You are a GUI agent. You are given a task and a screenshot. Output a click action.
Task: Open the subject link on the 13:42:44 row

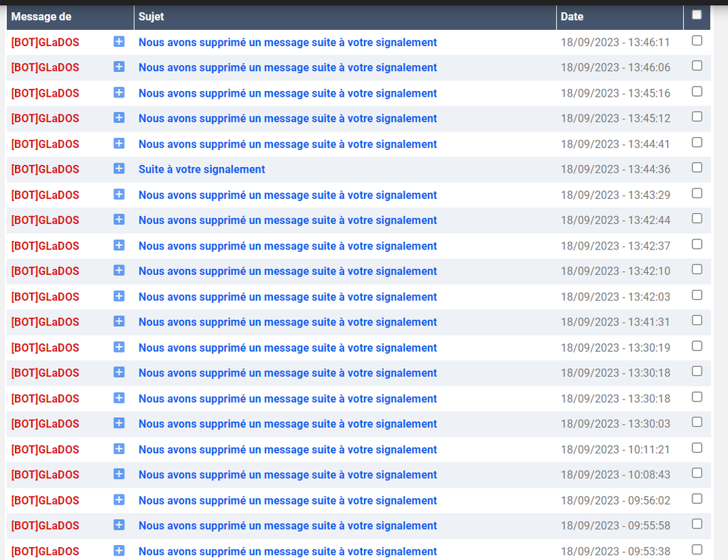[287, 220]
